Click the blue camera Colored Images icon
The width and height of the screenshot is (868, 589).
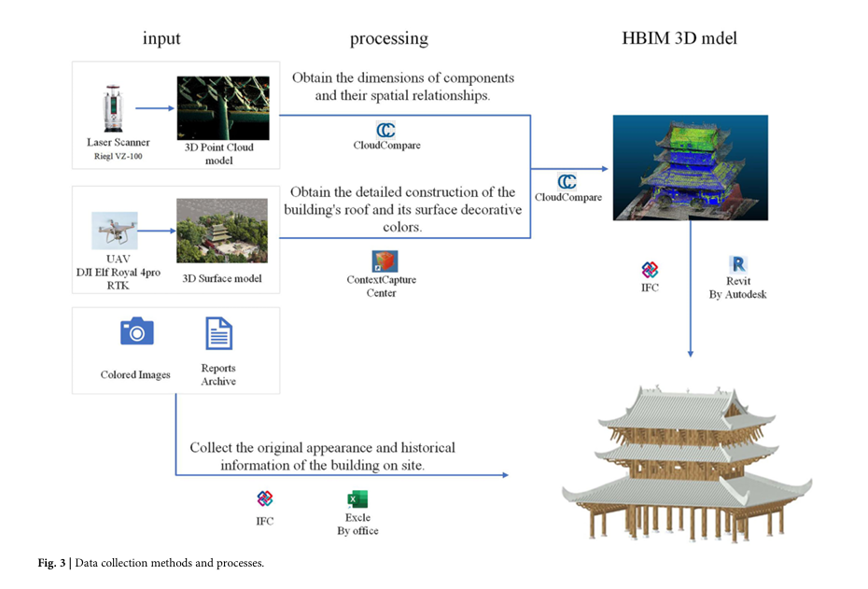136,332
